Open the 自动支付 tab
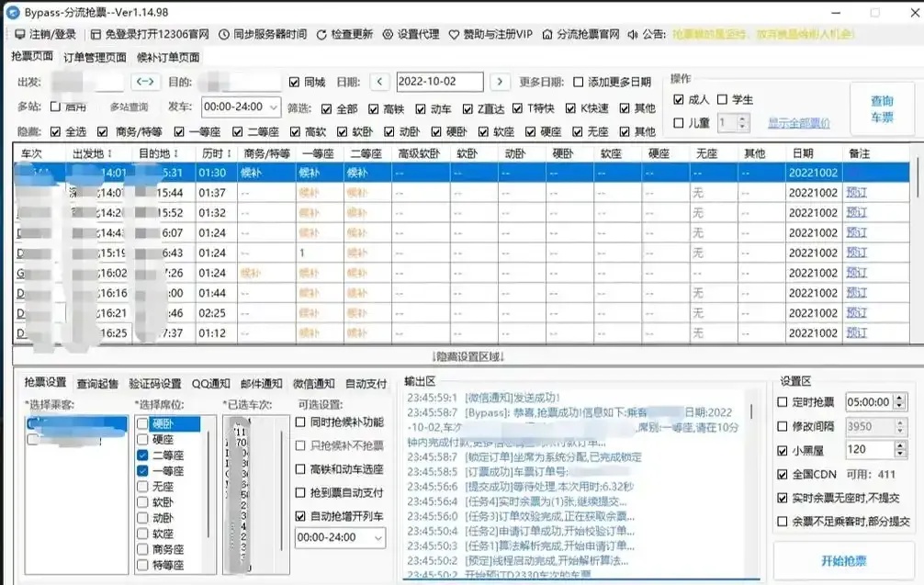 tap(366, 384)
